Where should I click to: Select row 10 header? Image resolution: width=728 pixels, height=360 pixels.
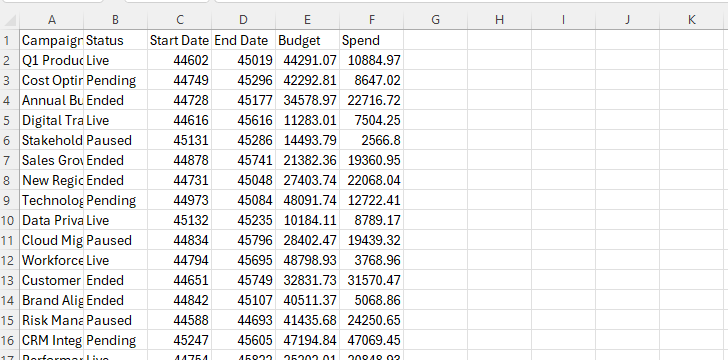pos(10,220)
